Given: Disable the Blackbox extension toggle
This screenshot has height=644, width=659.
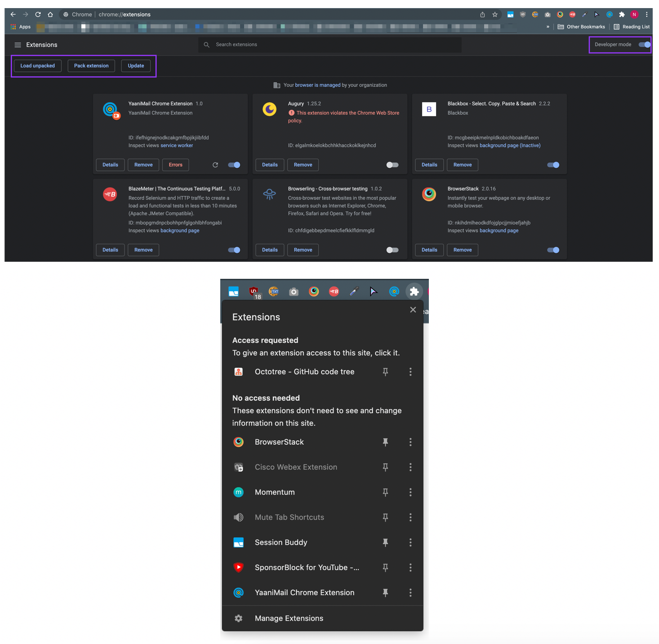Looking at the screenshot, I should point(553,165).
